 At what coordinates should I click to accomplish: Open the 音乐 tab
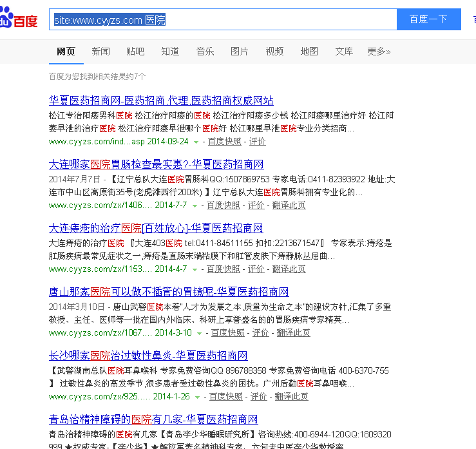click(x=205, y=52)
